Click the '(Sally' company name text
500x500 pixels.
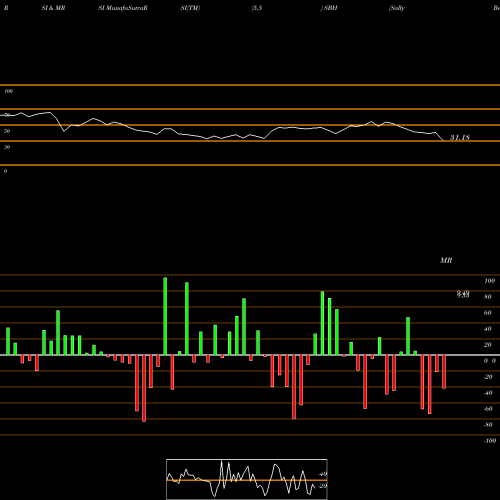point(397,8)
